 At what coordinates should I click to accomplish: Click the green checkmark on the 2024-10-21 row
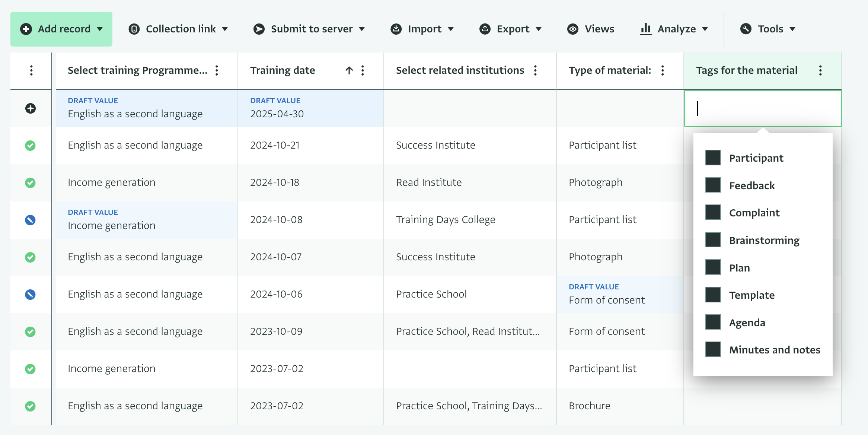(x=30, y=145)
